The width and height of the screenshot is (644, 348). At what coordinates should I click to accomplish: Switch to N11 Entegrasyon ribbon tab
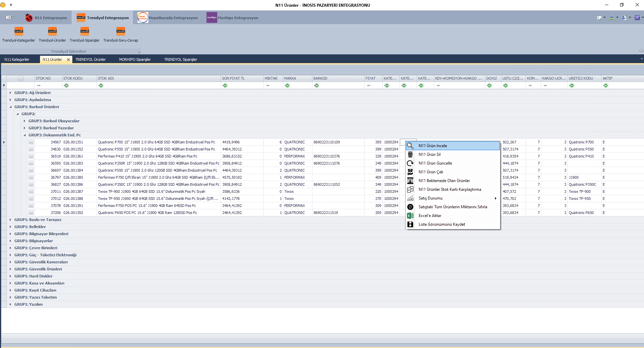click(46, 17)
